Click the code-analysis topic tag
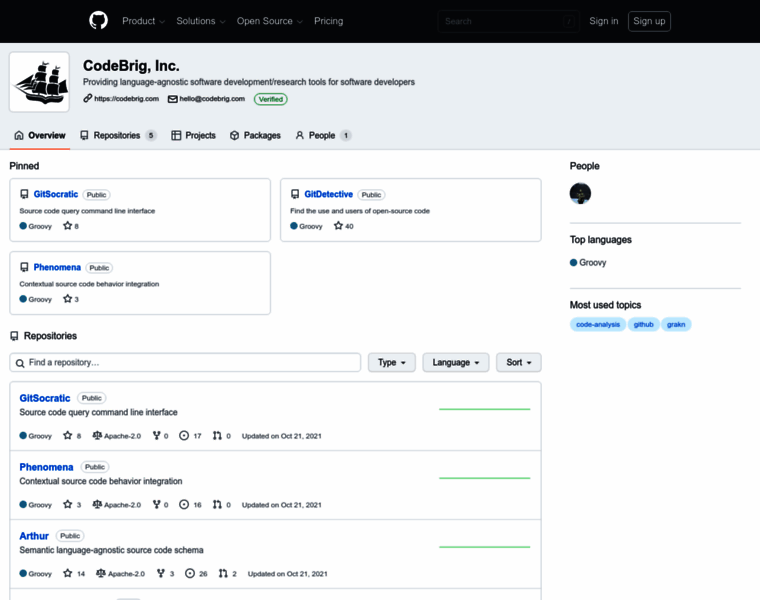The width and height of the screenshot is (760, 600). click(598, 324)
